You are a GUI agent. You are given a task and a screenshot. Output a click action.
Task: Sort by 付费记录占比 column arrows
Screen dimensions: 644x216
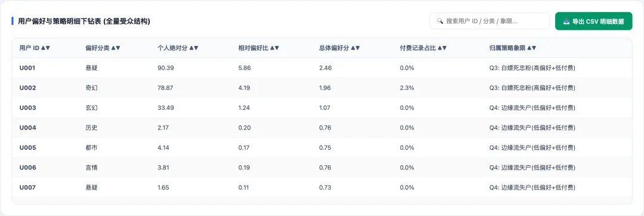[442, 48]
